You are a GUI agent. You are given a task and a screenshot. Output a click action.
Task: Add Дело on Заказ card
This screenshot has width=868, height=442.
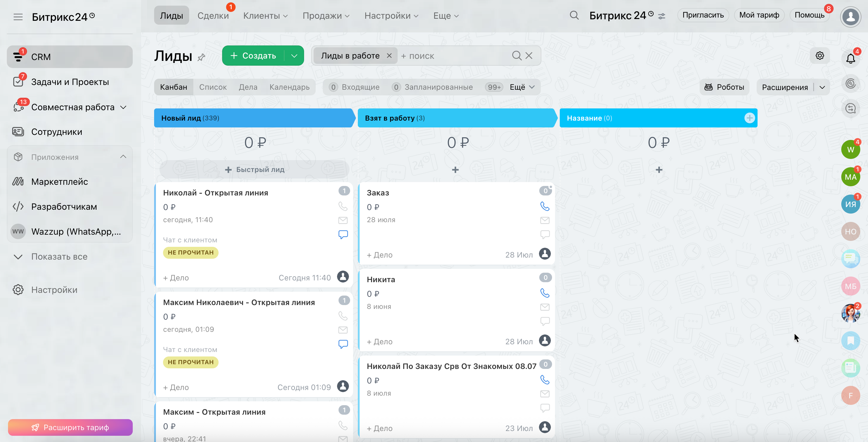380,255
